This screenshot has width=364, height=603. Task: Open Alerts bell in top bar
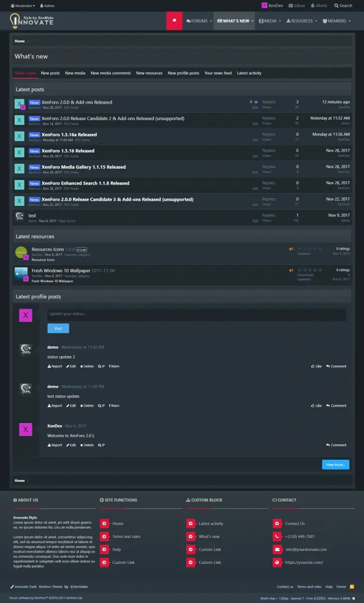pyautogui.click(x=319, y=6)
